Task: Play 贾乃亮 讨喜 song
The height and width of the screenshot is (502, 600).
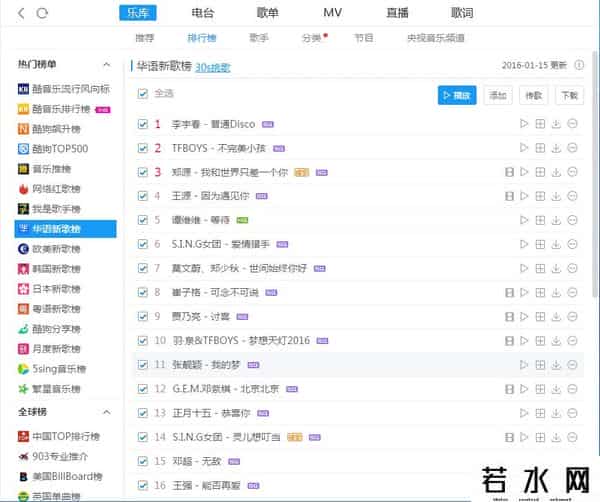Action: coord(524,317)
